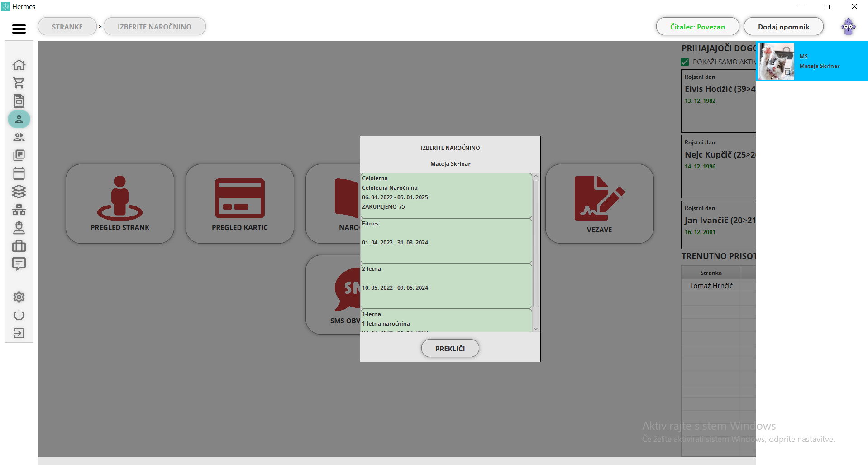Click ZAKUPLJENO 75 text
Screen dimensions: 868x465
[384, 207]
